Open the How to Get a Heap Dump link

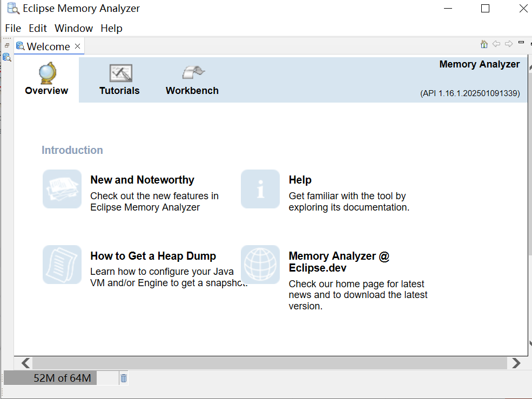153,256
